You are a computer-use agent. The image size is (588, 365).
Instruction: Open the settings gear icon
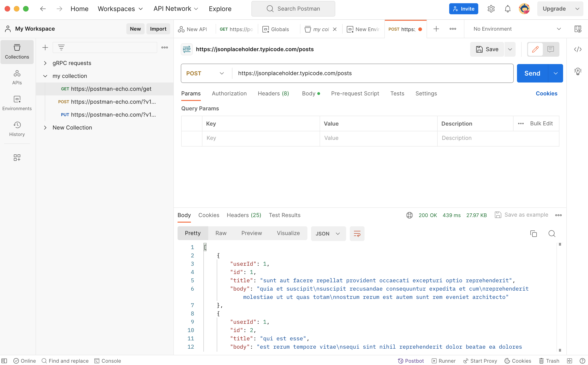coord(491,9)
